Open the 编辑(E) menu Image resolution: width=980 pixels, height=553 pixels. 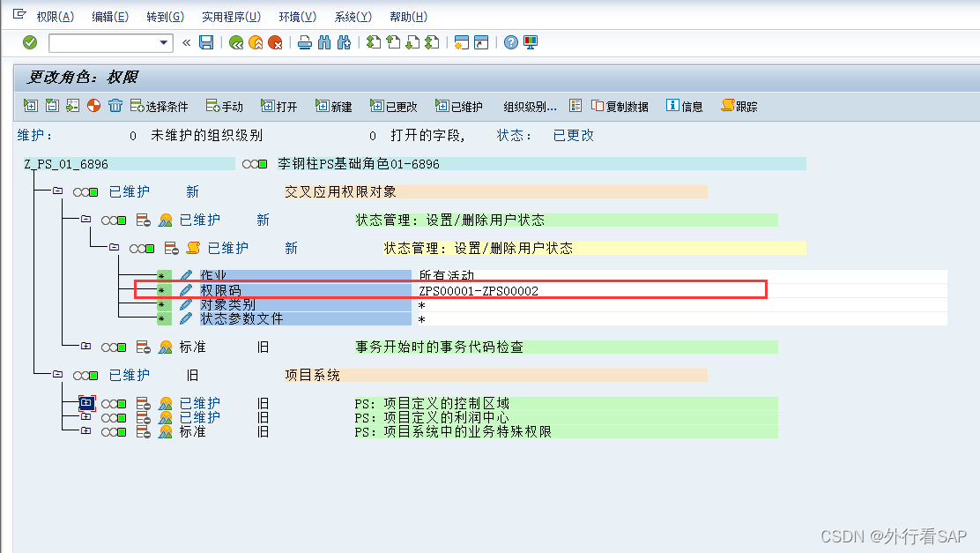[110, 17]
